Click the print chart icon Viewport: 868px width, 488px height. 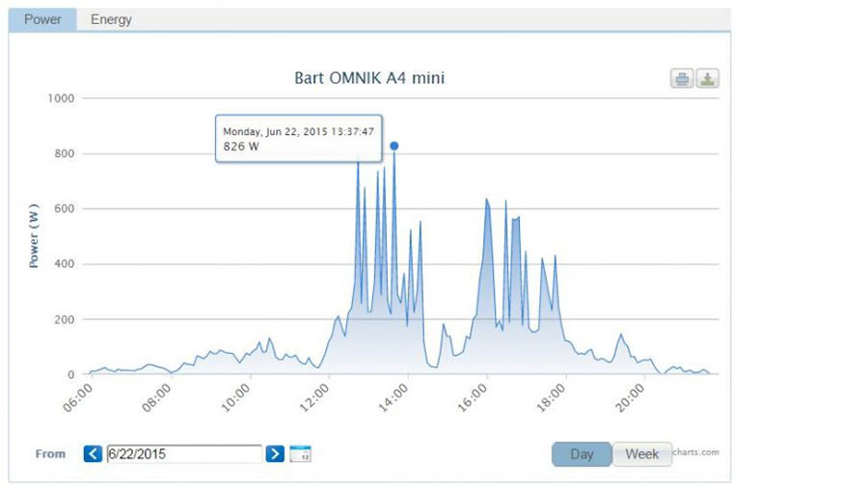tap(682, 79)
